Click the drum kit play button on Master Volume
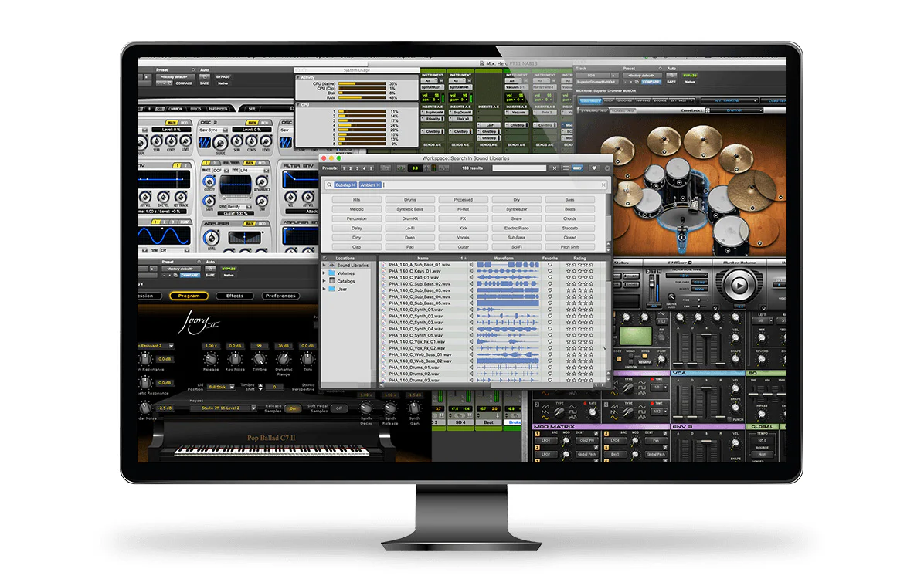Screen dimensions: 924x586 coord(739,286)
